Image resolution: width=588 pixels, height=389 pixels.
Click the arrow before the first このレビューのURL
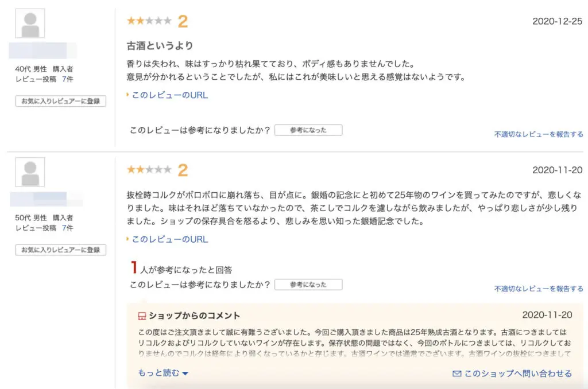click(128, 95)
